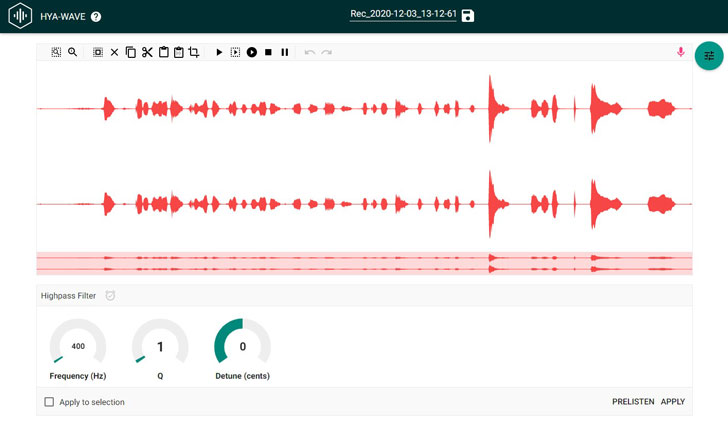Click the crop tool icon

[x=194, y=52]
